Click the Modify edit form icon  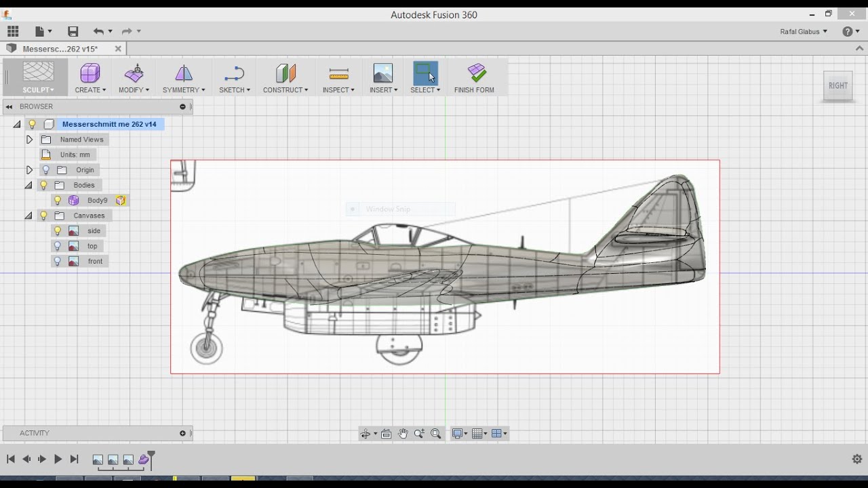click(134, 73)
